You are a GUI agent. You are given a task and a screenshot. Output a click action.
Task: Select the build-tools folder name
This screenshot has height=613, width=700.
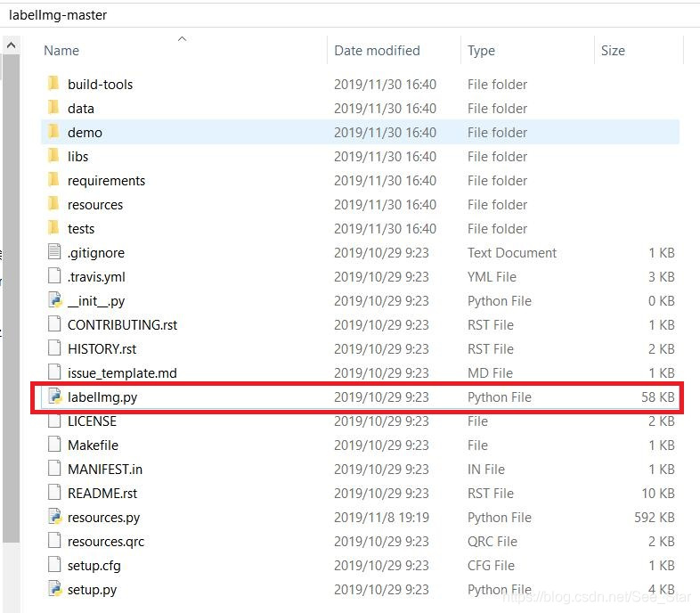(100, 85)
